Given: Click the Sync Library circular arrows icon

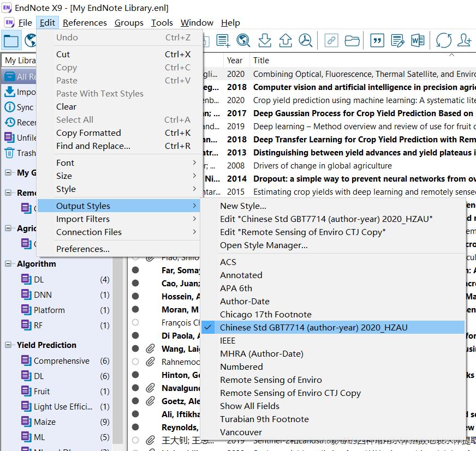Looking at the screenshot, I should (443, 40).
